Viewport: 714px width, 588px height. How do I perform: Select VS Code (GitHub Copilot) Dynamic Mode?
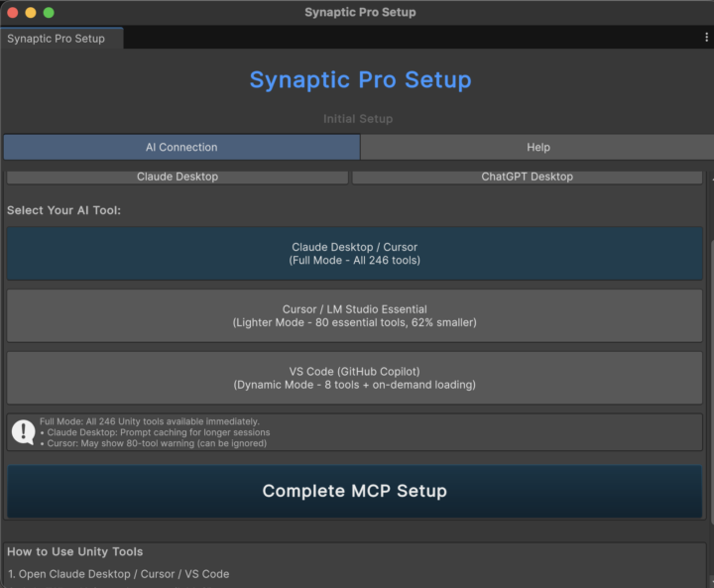click(354, 378)
